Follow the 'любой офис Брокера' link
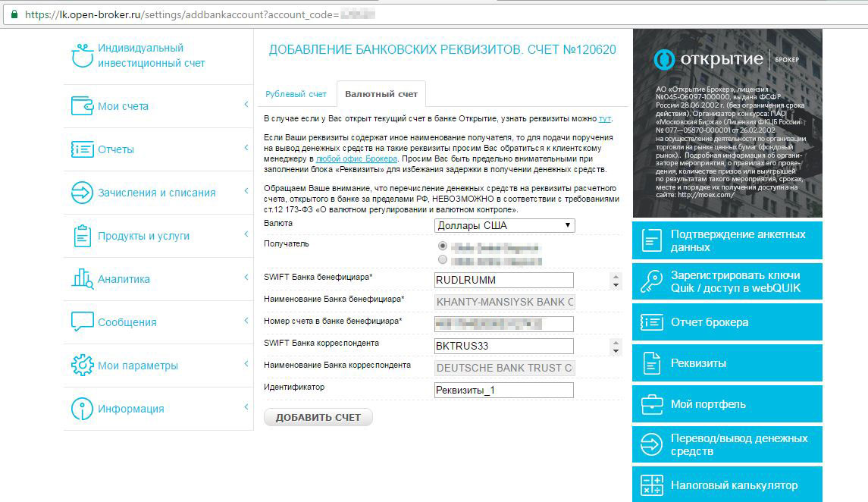The width and height of the screenshot is (868, 502). tap(356, 158)
